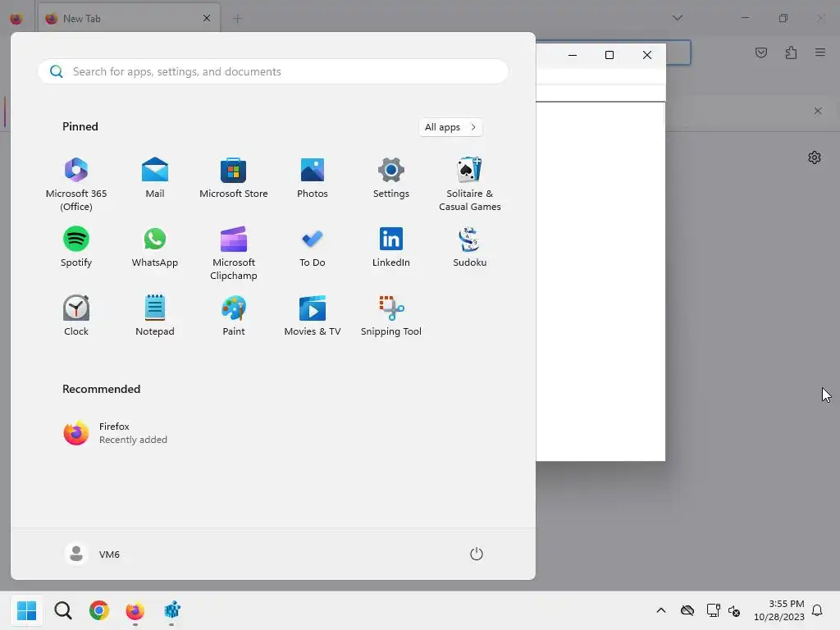Open Google Chrome from the taskbar
This screenshot has width=840, height=630.
(99, 610)
